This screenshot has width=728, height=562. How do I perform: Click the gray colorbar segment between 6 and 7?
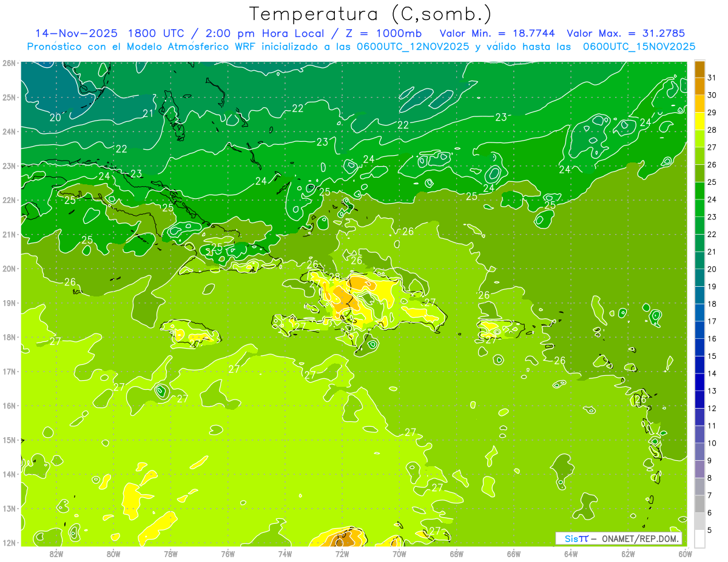click(699, 504)
